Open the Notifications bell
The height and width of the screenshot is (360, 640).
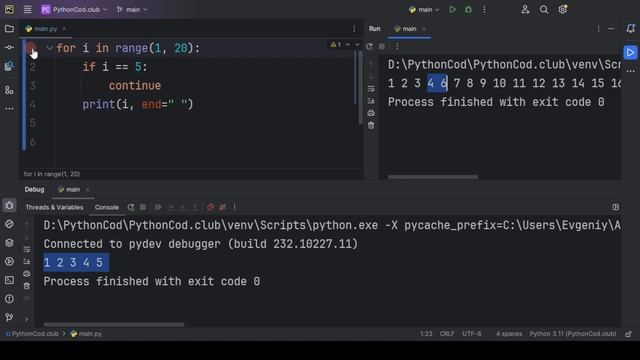[631, 29]
